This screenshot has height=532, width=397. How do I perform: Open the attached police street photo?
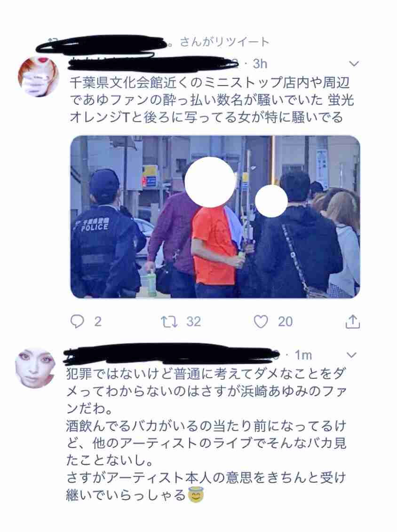point(215,217)
